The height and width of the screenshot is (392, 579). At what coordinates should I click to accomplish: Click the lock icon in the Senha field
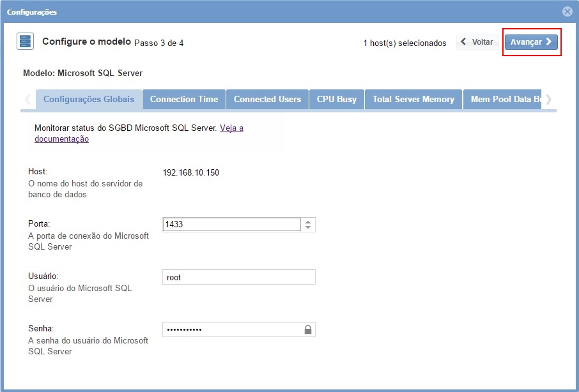308,329
